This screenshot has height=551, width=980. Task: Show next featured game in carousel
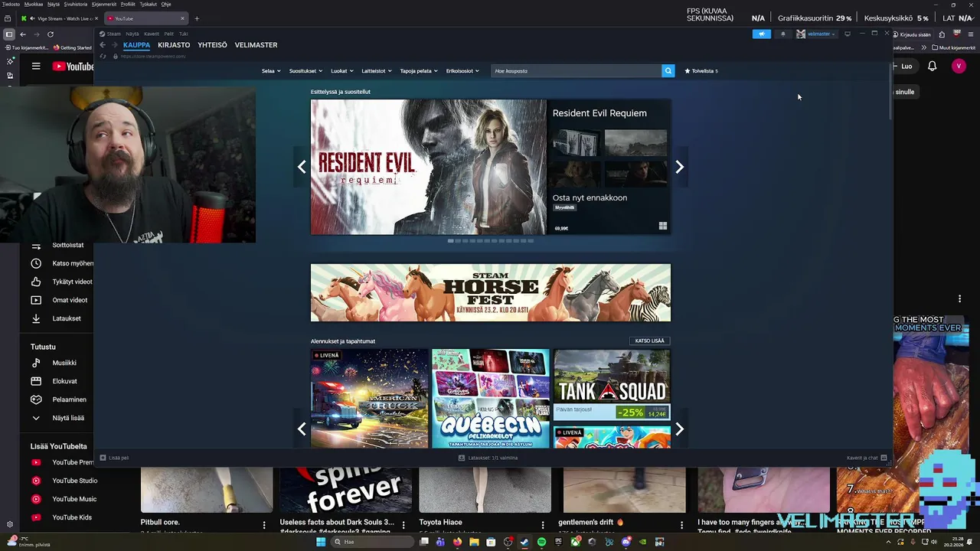(x=679, y=167)
